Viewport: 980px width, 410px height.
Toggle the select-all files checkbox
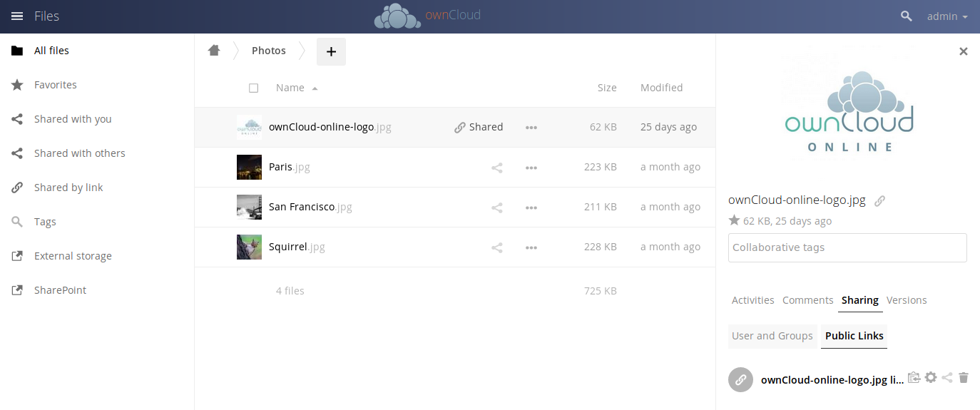click(253, 88)
